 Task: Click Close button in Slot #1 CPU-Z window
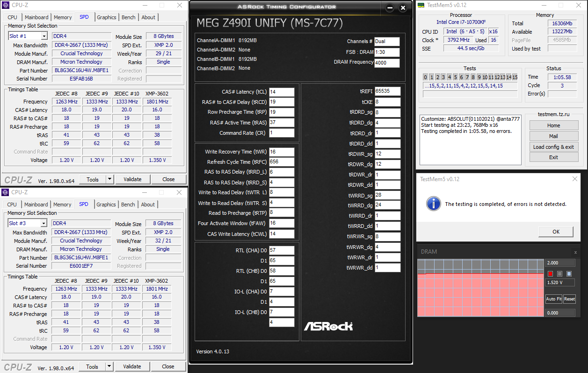point(168,179)
